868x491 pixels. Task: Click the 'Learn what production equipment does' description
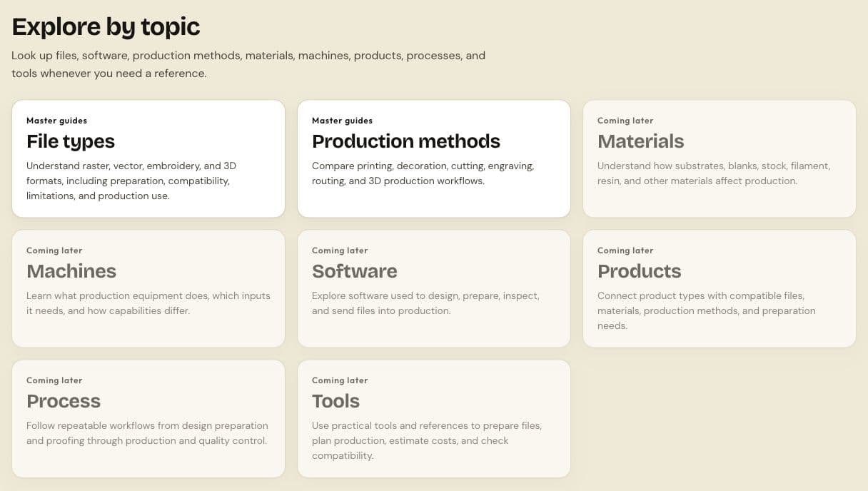pos(148,303)
